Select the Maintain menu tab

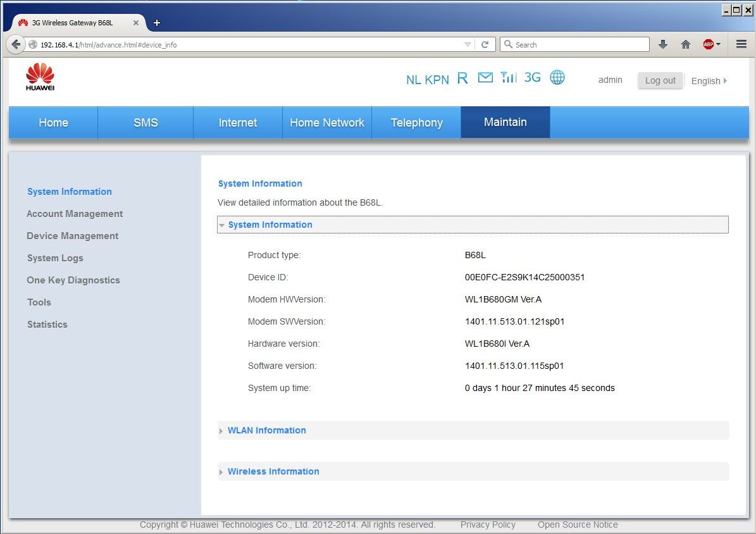[x=505, y=122]
